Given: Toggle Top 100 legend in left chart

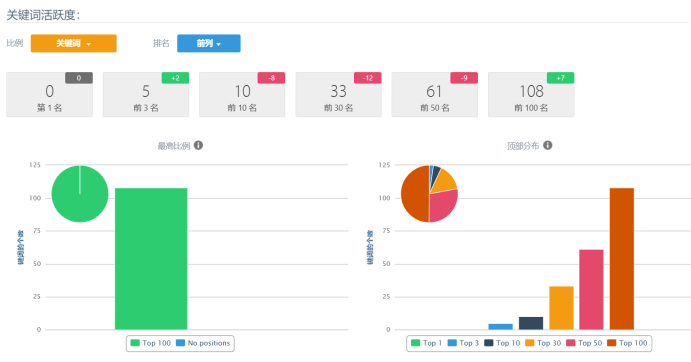Looking at the screenshot, I should click(x=151, y=343).
